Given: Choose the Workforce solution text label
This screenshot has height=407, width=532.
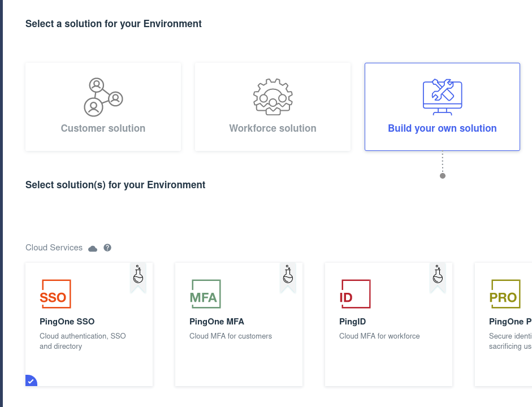Looking at the screenshot, I should click(273, 128).
